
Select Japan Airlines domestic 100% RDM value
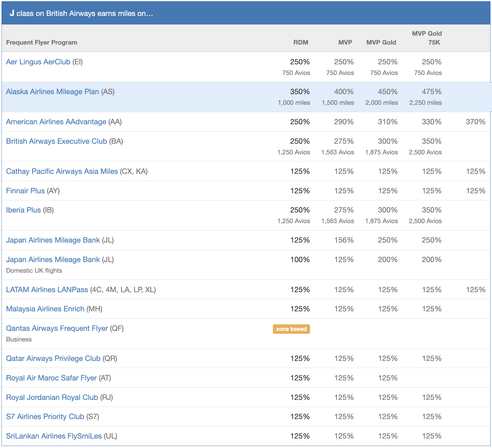pos(300,260)
